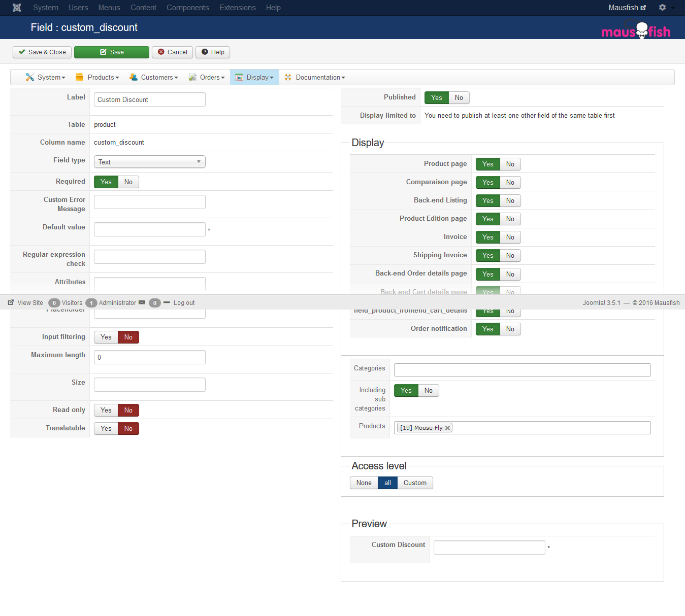Image resolution: width=685 pixels, height=616 pixels.
Task: Click the Orders cart icon
Action: [x=192, y=77]
